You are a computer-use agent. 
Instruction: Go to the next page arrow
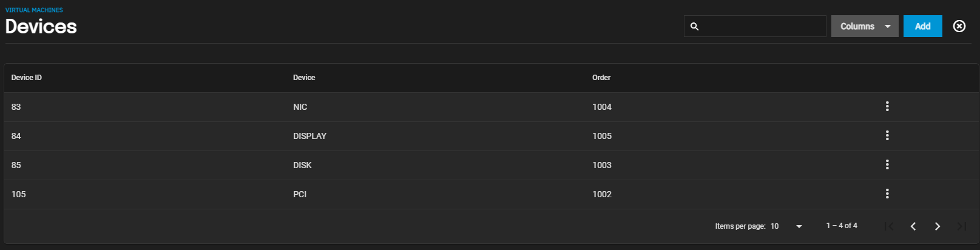point(938,226)
